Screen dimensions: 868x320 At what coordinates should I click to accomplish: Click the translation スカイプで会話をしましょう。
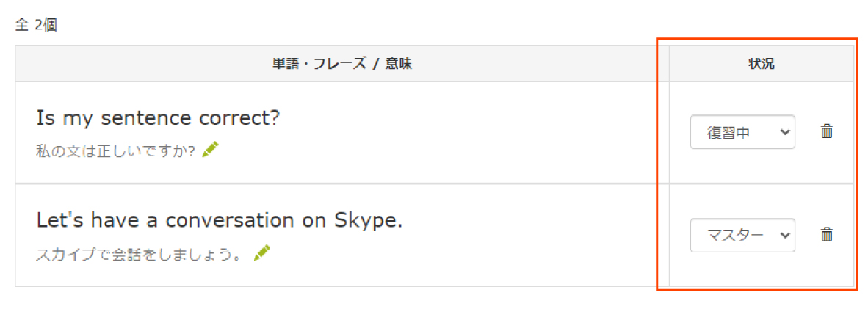[x=140, y=254]
